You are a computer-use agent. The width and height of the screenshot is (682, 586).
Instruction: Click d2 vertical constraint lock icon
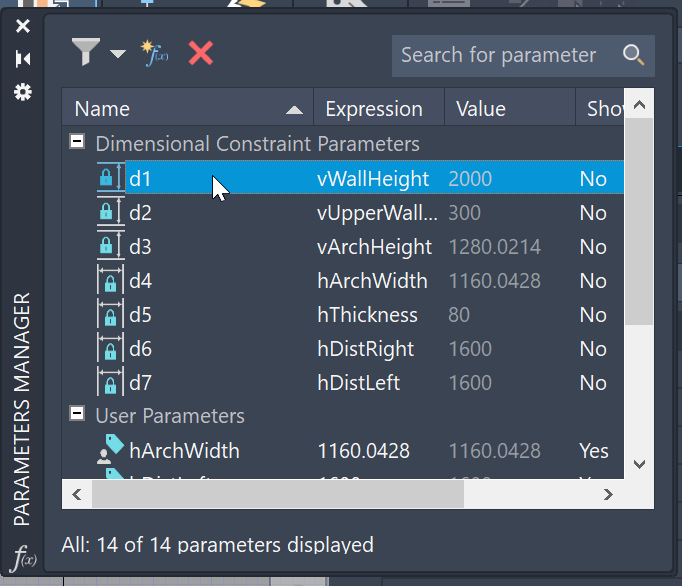tap(110, 212)
